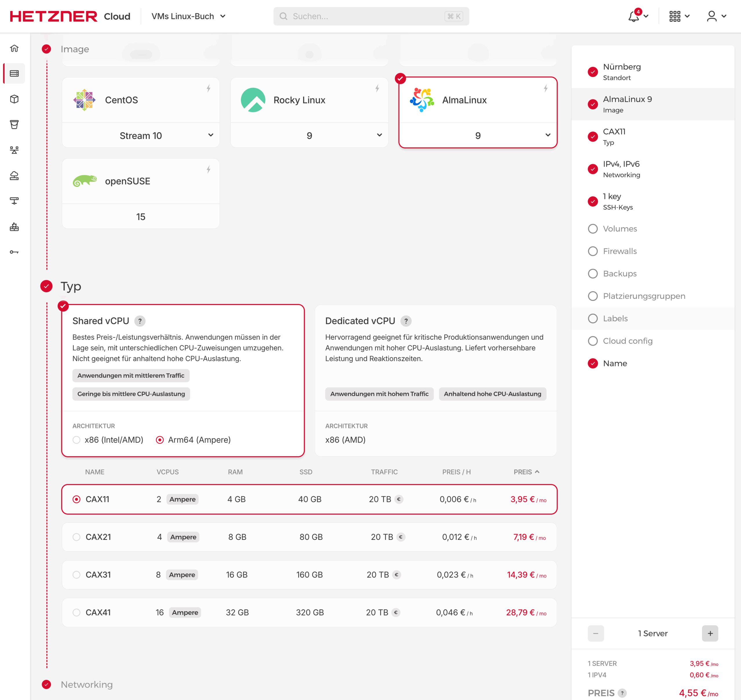This screenshot has width=741, height=700.
Task: Expand the CentOS Stream 10 version dropdown
Action: coord(141,136)
